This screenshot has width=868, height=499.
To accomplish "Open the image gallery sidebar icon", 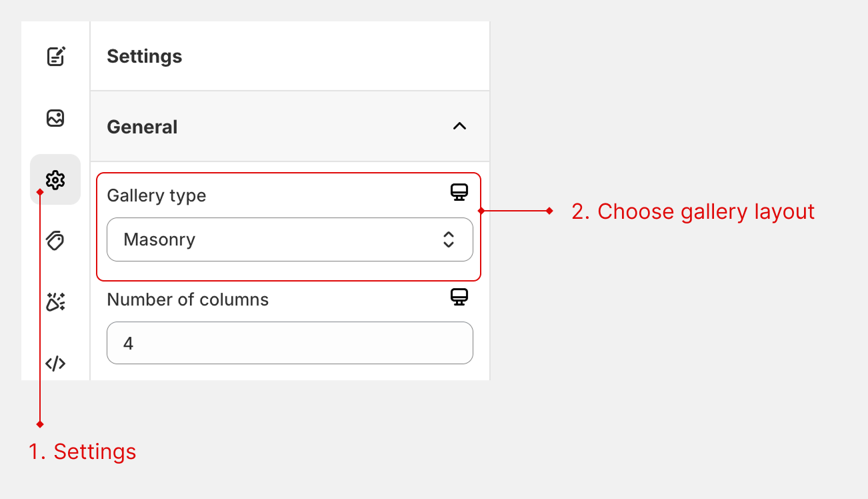I will coord(55,119).
